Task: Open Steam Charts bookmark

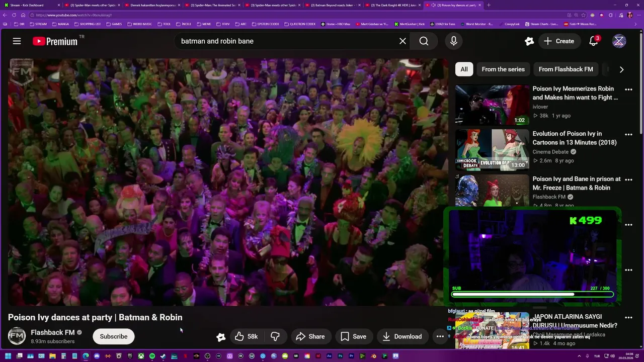Action: click(541, 24)
